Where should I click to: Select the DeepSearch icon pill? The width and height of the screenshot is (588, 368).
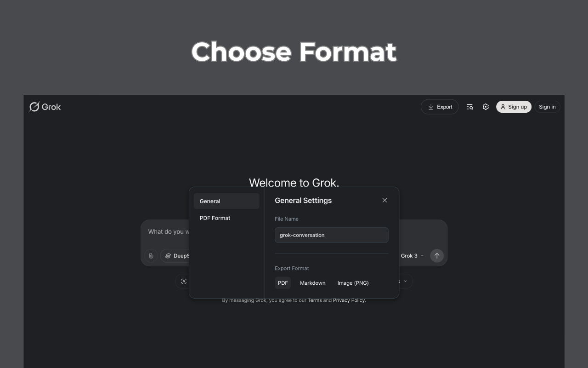coord(168,256)
